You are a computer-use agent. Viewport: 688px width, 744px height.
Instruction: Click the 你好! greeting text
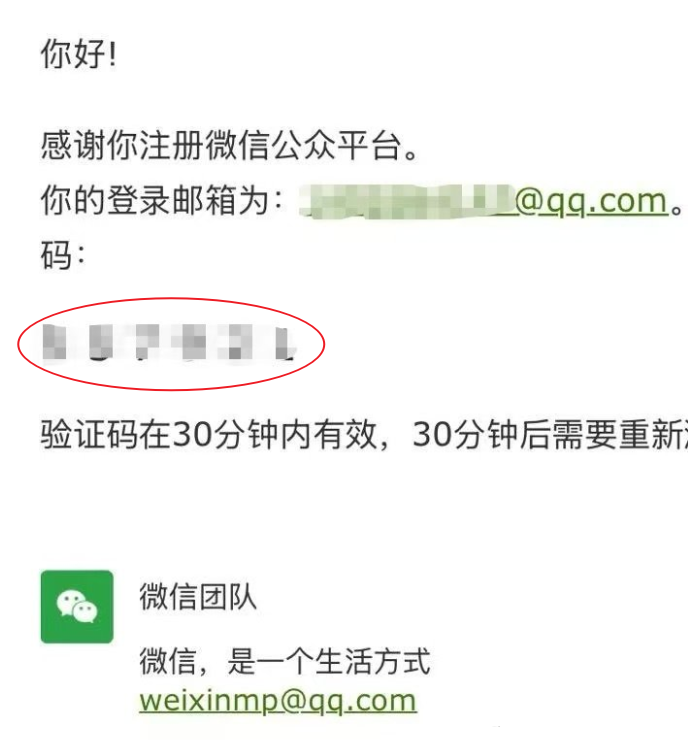tap(79, 54)
